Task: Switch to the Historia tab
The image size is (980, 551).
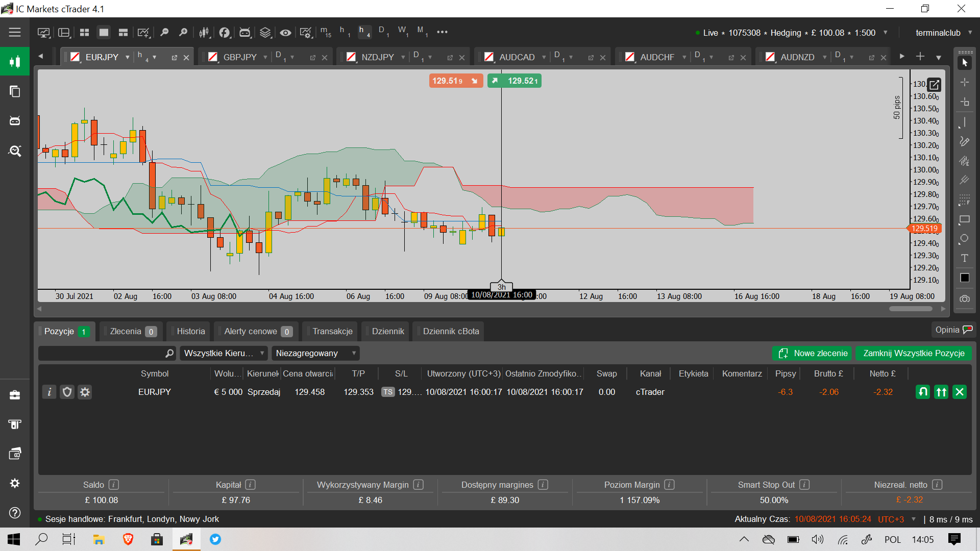Action: click(x=190, y=331)
